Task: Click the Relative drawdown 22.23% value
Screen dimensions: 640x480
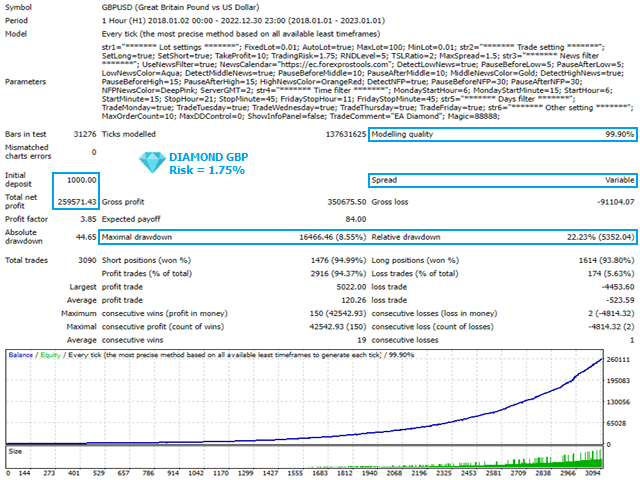Action: coord(600,237)
